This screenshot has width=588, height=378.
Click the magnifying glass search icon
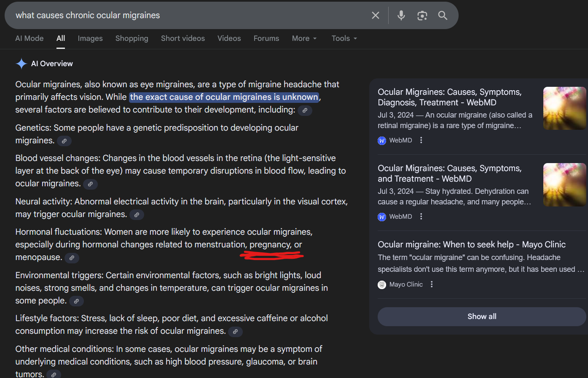[443, 16]
